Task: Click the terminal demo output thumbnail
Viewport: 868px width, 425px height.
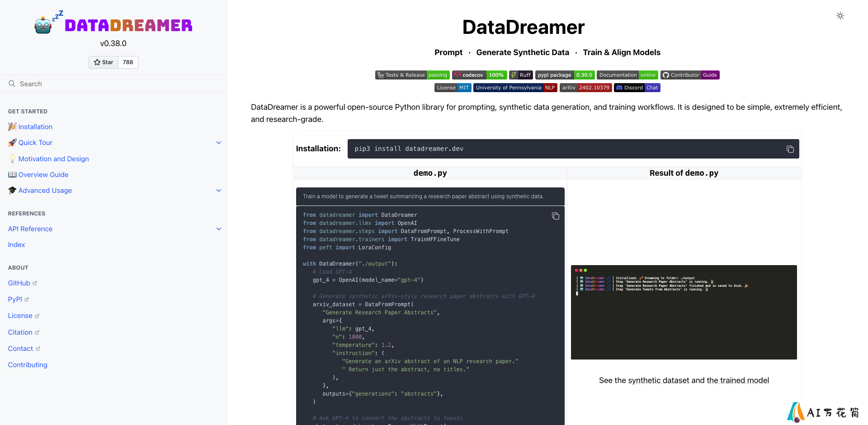Action: click(684, 312)
